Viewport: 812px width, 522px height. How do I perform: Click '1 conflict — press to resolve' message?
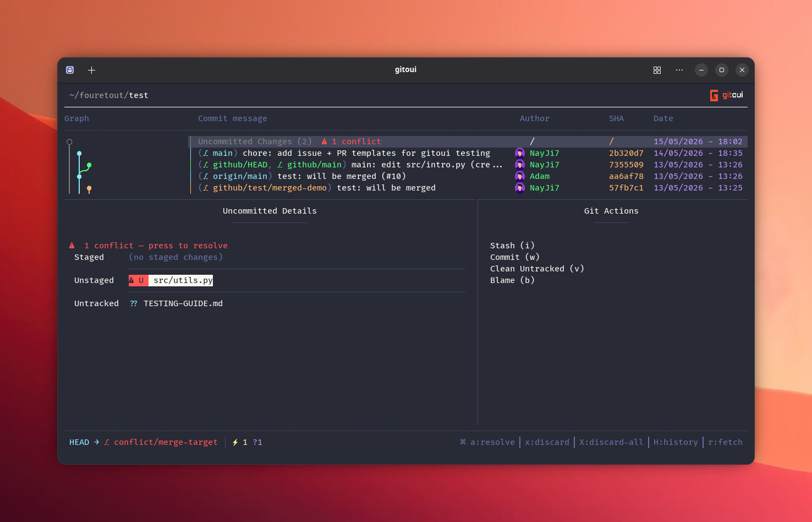(x=156, y=246)
